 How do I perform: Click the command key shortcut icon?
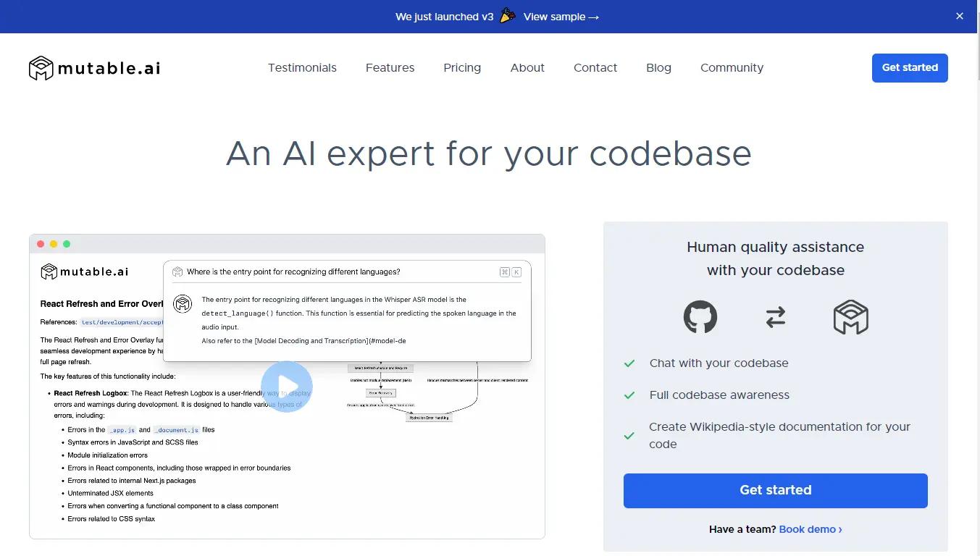(504, 272)
